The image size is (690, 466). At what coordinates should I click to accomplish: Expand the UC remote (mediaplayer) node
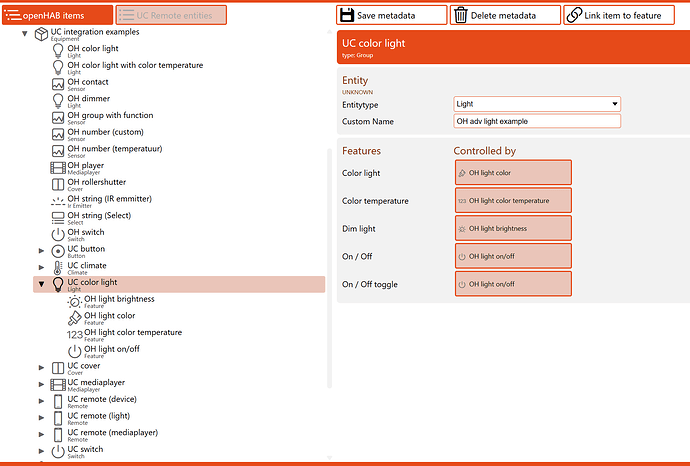(41, 434)
